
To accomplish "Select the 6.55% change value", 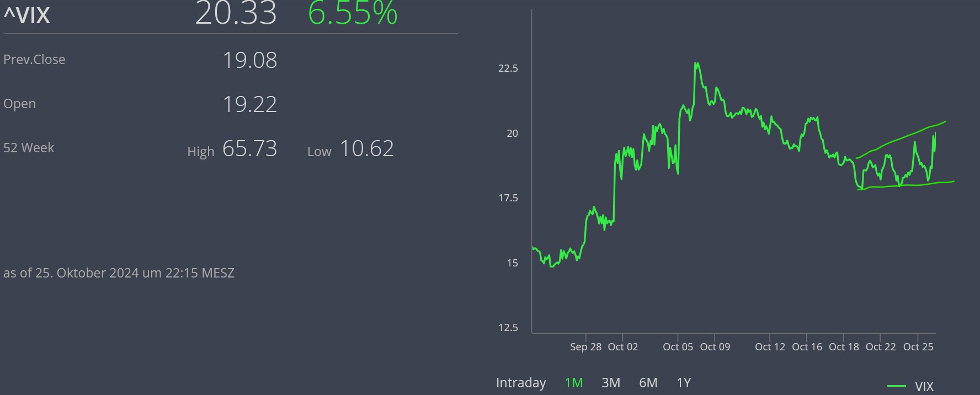I will tap(352, 14).
